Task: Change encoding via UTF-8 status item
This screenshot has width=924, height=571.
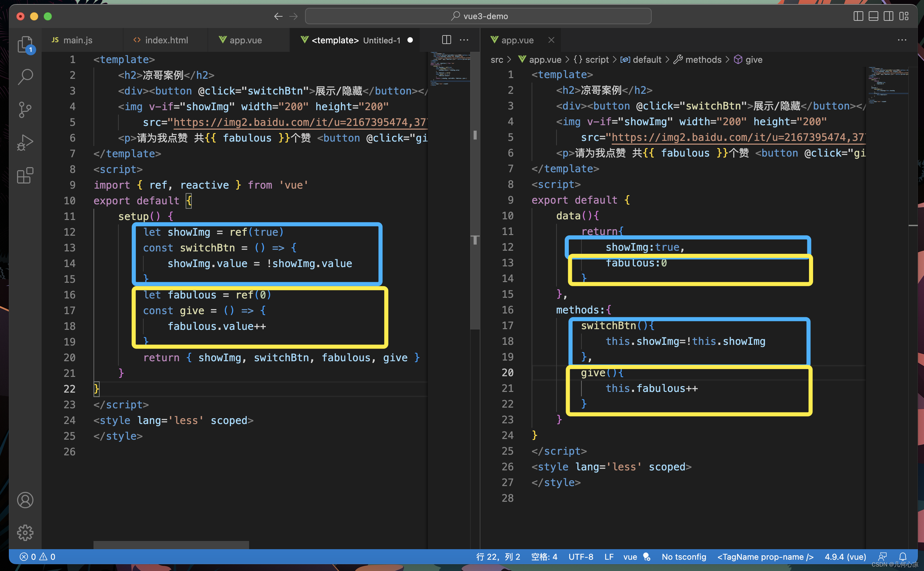Action: pyautogui.click(x=581, y=557)
